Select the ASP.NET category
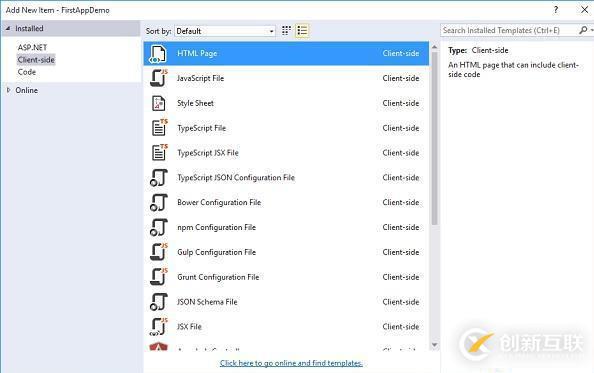The height and width of the screenshot is (373, 594). (32, 47)
